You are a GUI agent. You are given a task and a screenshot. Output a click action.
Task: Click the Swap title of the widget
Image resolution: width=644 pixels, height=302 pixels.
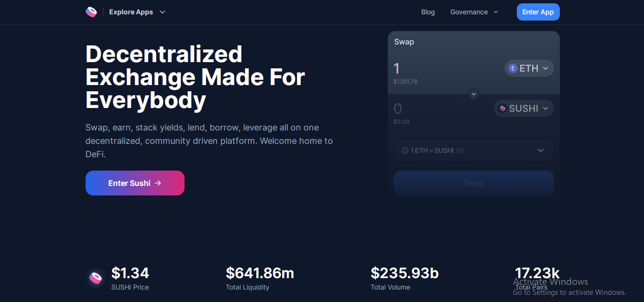click(404, 42)
